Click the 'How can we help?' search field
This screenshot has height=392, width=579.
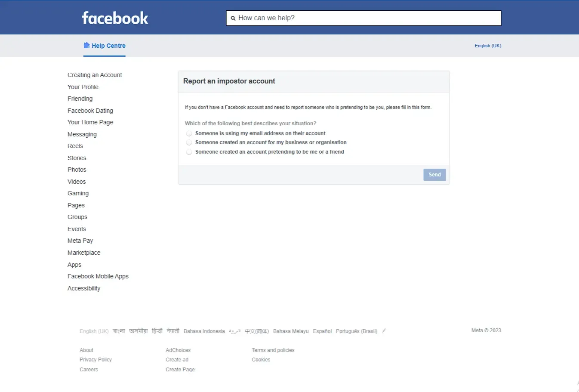coord(363,18)
